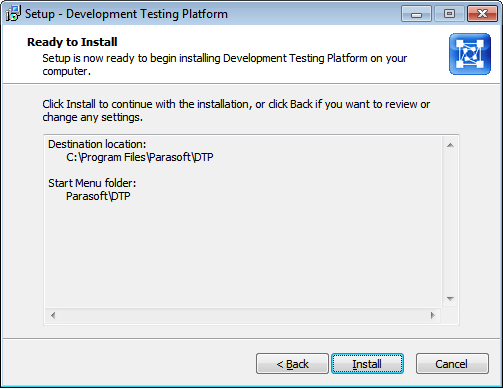Click the vertical scrollbar down arrow
This screenshot has width=503, height=389.
tap(450, 298)
